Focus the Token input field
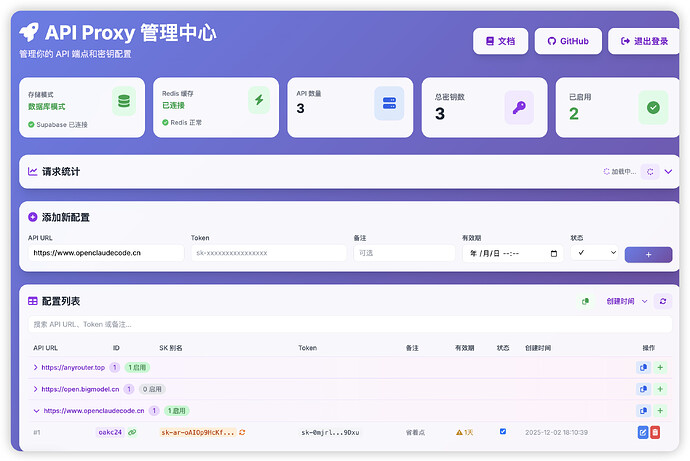Viewport: 690px width, 461px height. tap(268, 253)
